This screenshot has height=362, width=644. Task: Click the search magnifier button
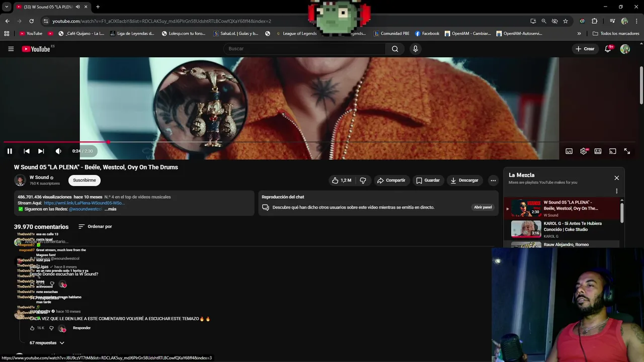coord(395,49)
